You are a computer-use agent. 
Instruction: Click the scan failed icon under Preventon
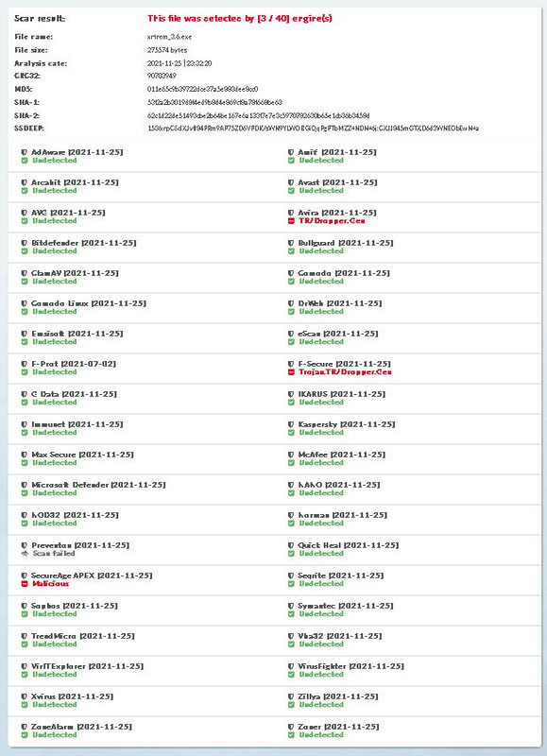coord(25,554)
